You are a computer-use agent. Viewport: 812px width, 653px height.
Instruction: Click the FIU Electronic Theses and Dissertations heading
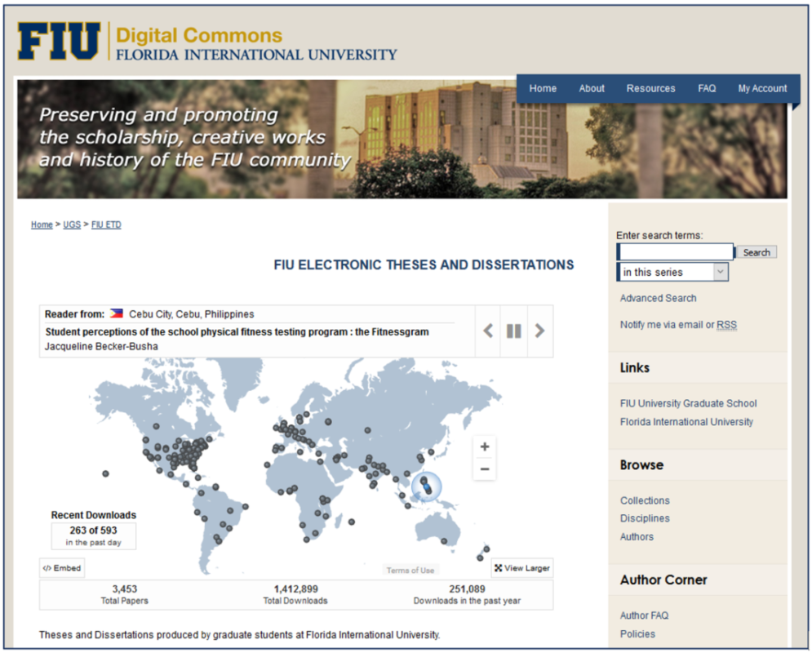pos(424,265)
